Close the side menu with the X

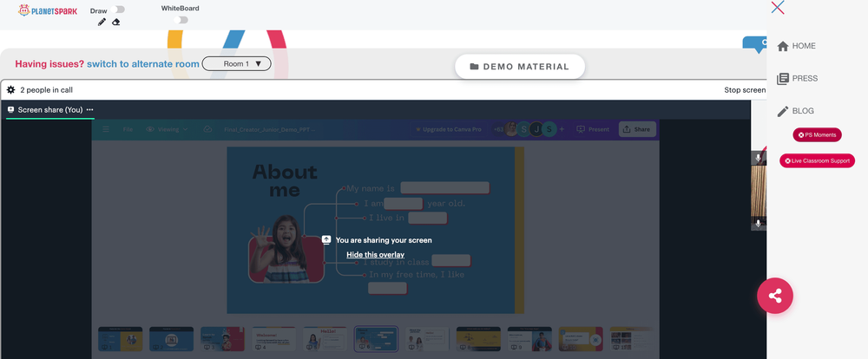777,7
